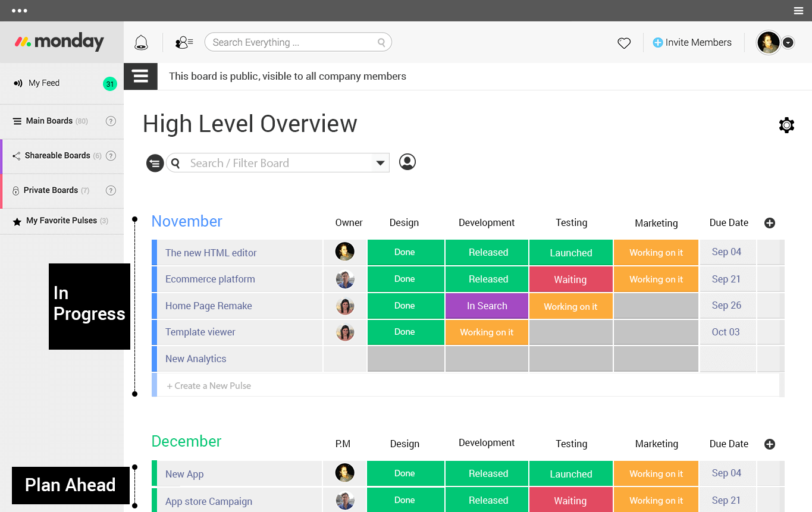Click the round list icon left of filter
Image resolution: width=812 pixels, height=512 pixels.
pos(155,163)
